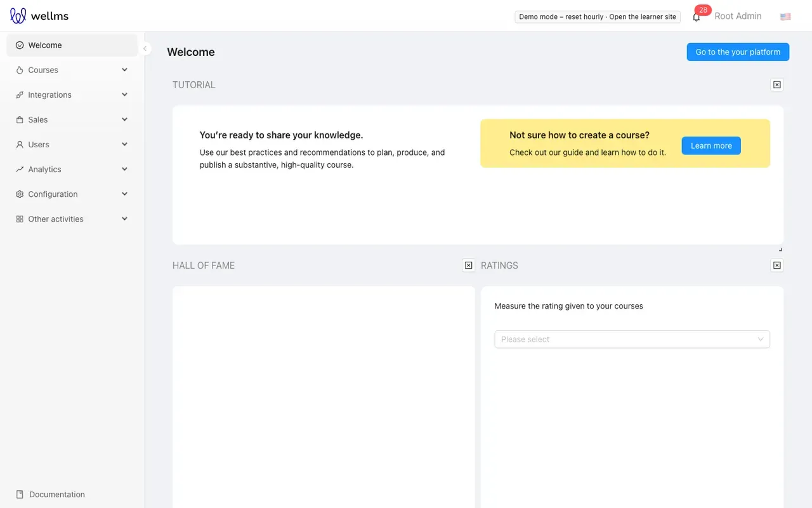Click the 'Measure the rating given to your courses' text
The image size is (812, 508).
tap(568, 306)
